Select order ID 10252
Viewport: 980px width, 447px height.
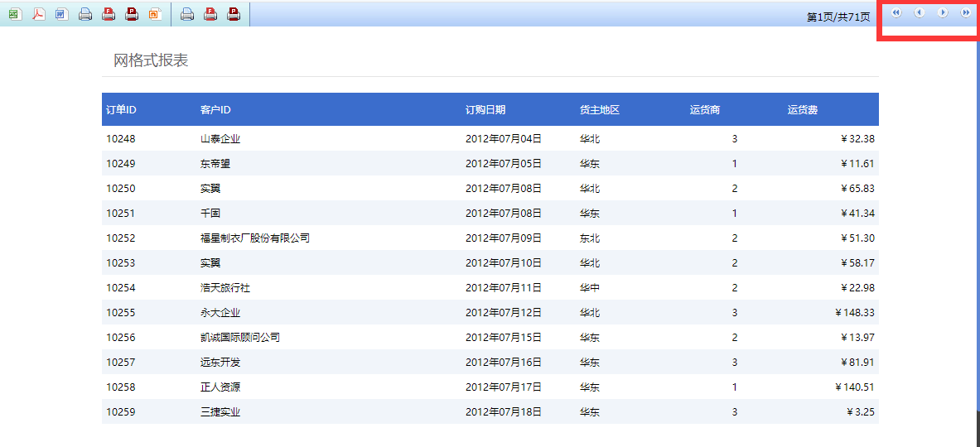[121, 238]
